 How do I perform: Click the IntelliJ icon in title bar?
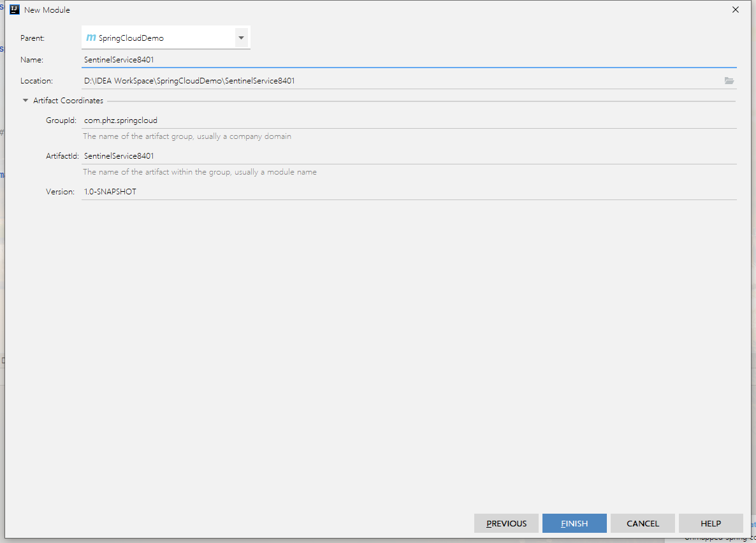tap(15, 10)
